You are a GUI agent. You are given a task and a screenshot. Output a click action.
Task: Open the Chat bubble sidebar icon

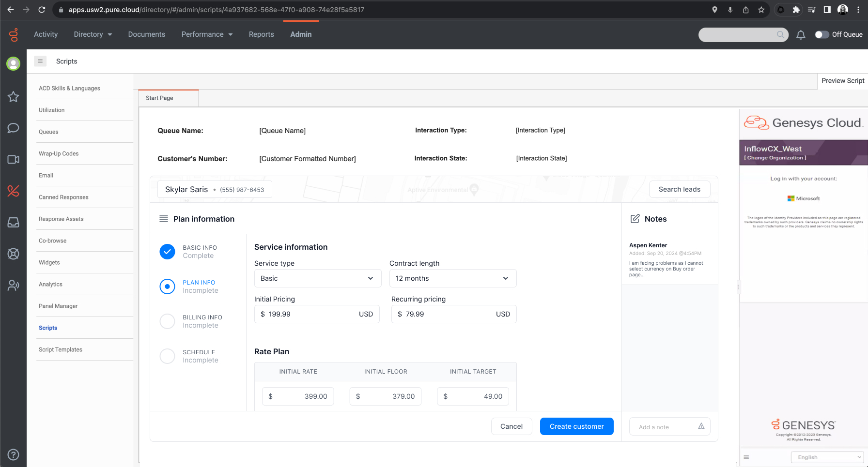[13, 128]
